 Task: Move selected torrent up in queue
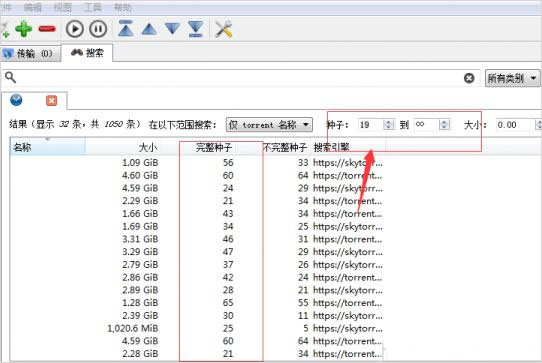149,29
